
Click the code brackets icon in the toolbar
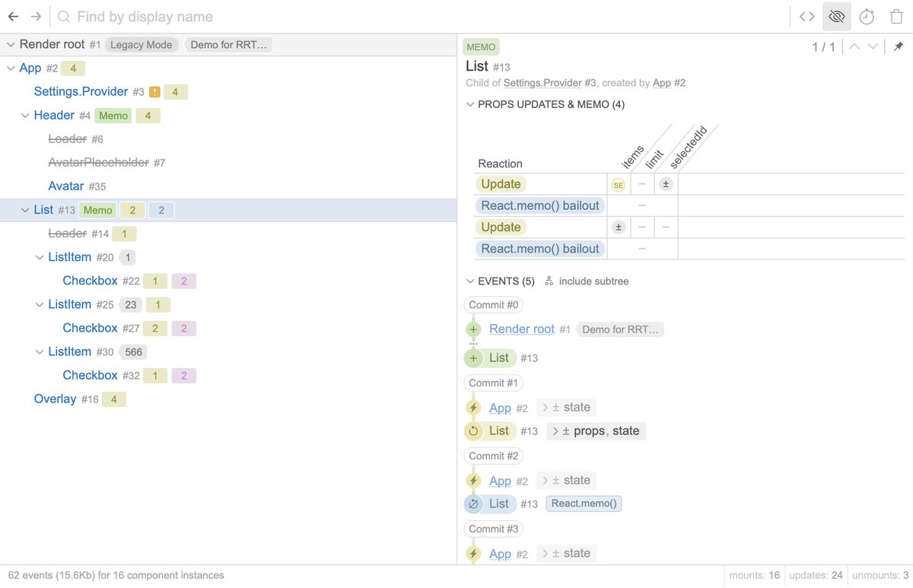coord(806,16)
